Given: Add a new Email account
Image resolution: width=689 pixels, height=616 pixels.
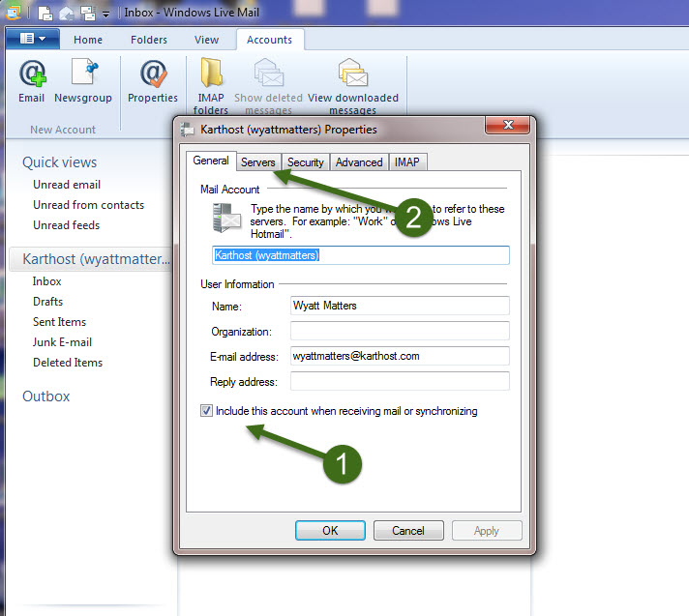Looking at the screenshot, I should coord(32,81).
